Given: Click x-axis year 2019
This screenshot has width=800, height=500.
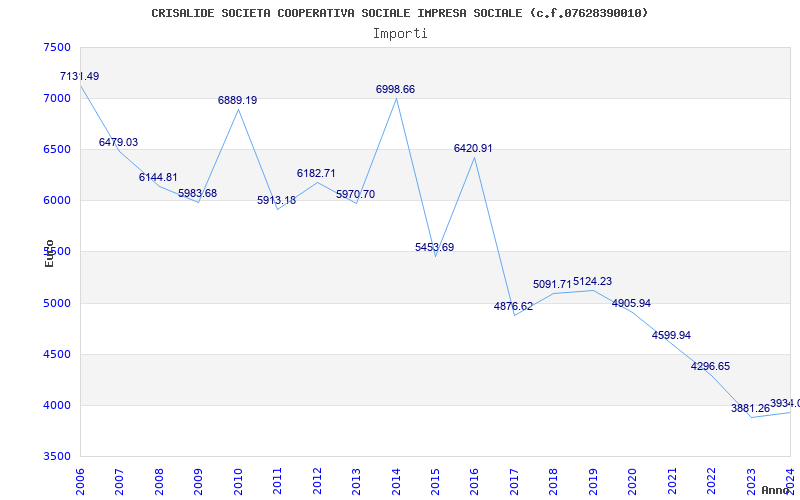Looking at the screenshot, I should (593, 481).
